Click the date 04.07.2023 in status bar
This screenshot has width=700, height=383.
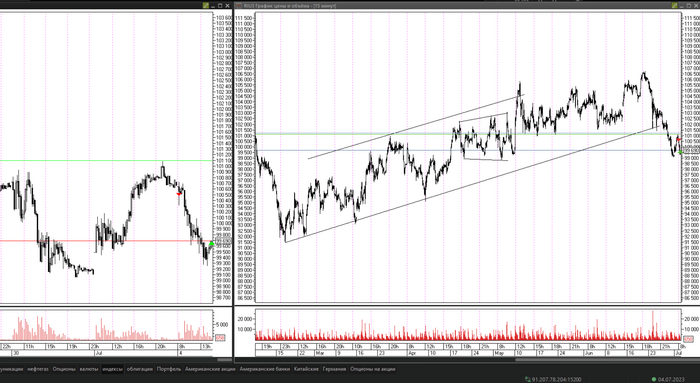[x=671, y=379]
